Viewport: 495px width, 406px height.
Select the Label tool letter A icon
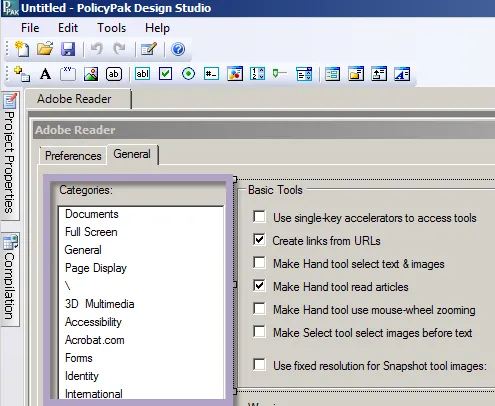pos(45,74)
